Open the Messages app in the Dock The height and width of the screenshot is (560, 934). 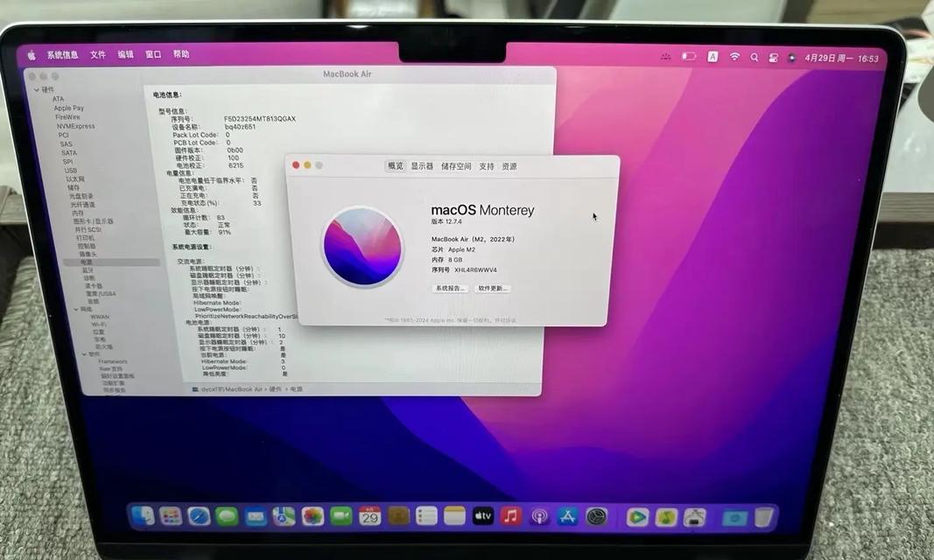tap(227, 516)
